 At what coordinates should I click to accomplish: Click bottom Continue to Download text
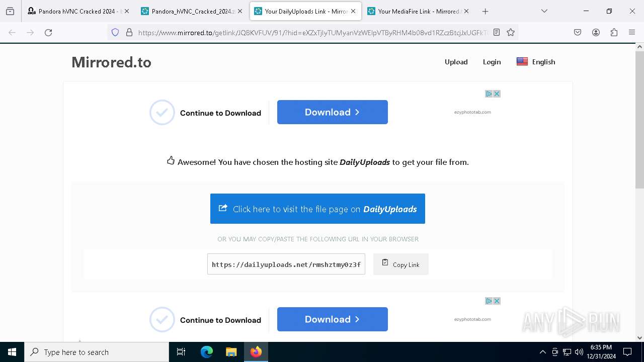[220, 320]
